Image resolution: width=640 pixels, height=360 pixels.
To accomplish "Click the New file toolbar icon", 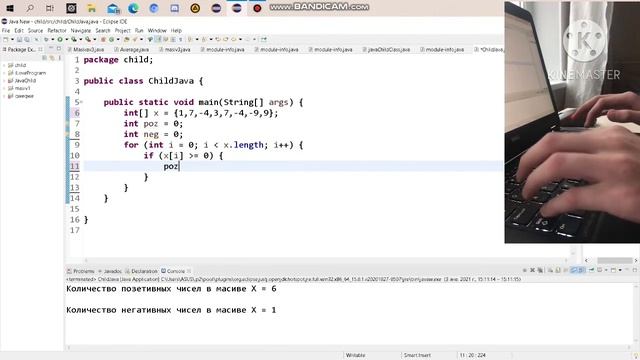I will (x=5, y=40).
